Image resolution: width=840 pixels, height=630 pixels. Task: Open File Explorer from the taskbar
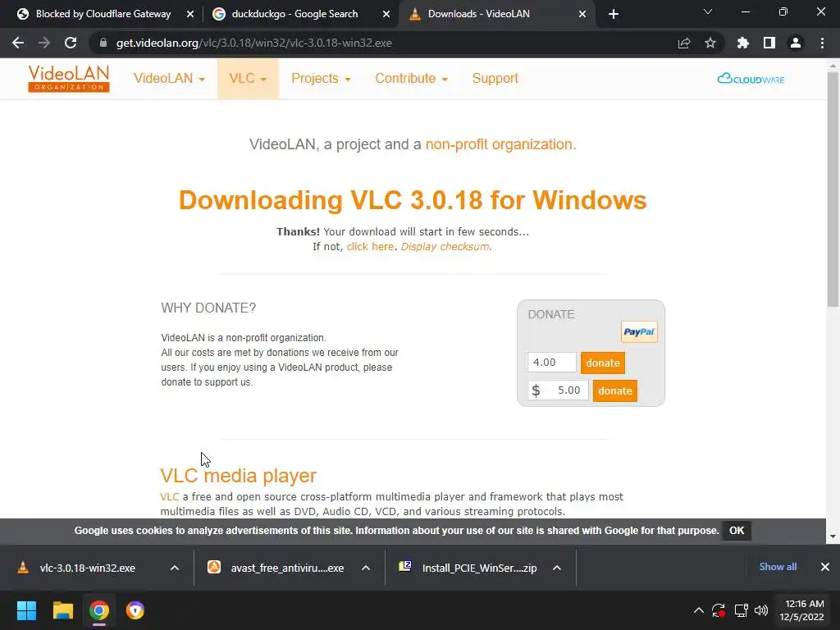(63, 610)
